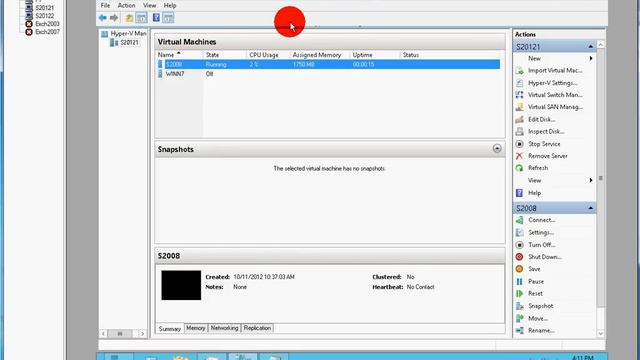Click the Settings icon for S2008

519,232
